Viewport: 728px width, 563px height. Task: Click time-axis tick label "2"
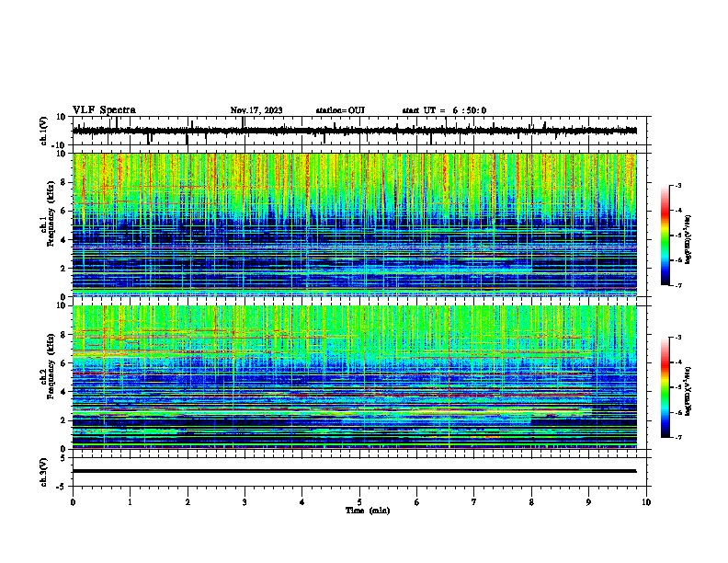188,502
